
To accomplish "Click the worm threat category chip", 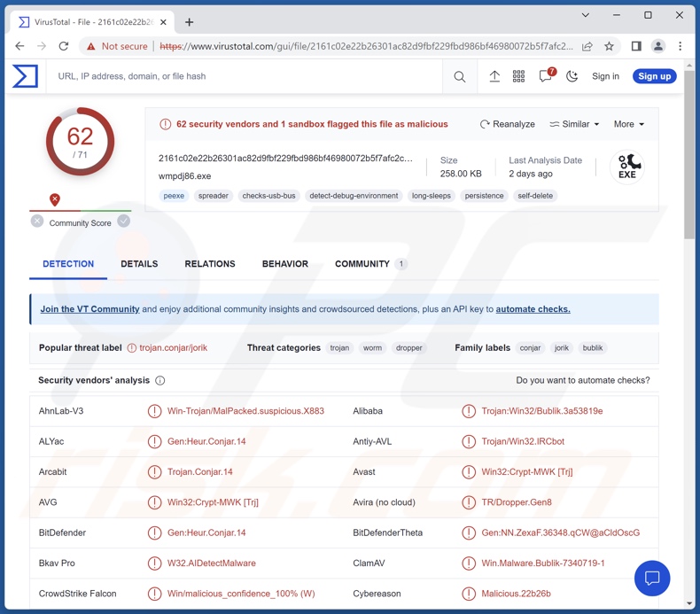I will [x=372, y=348].
